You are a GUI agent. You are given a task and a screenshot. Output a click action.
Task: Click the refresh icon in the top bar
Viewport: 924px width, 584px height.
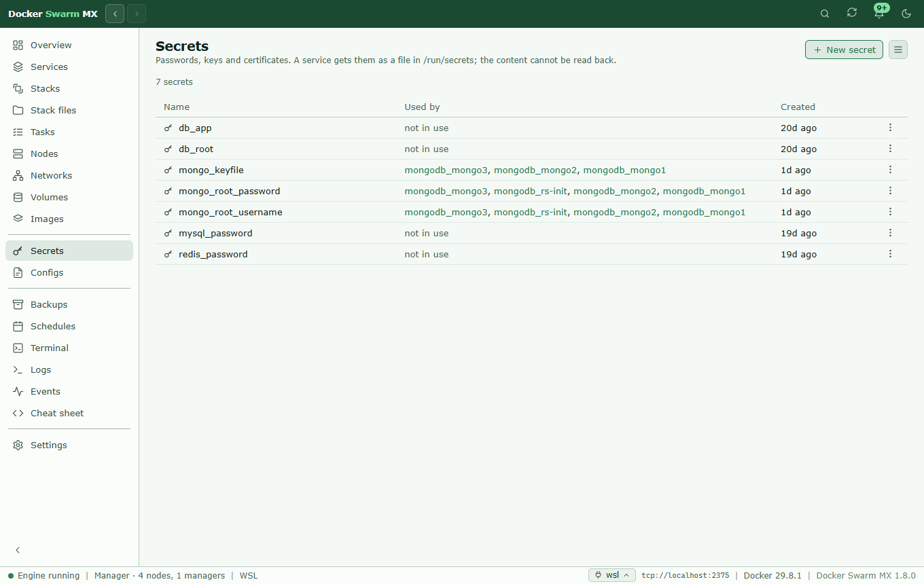pyautogui.click(x=852, y=13)
